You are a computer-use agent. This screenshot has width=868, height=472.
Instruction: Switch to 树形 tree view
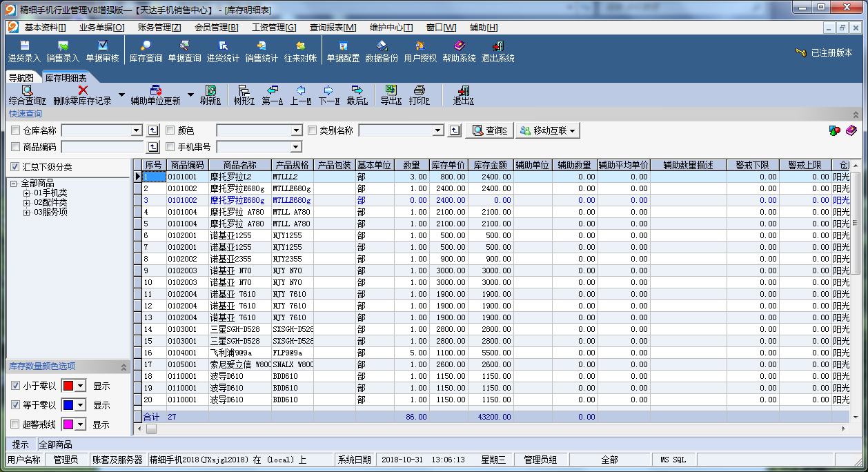[x=244, y=95]
